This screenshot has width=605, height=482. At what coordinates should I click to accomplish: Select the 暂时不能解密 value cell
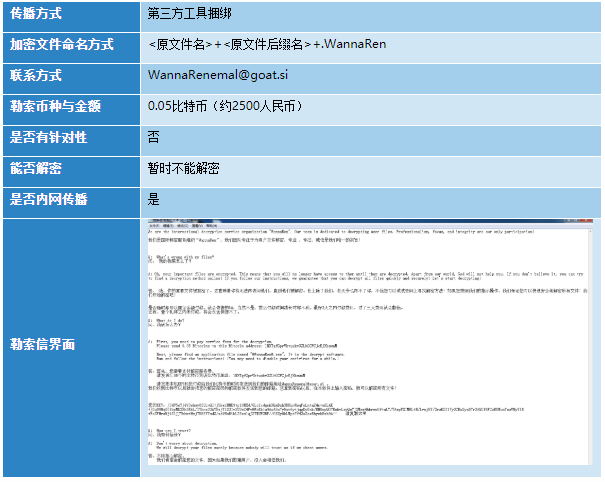186,168
